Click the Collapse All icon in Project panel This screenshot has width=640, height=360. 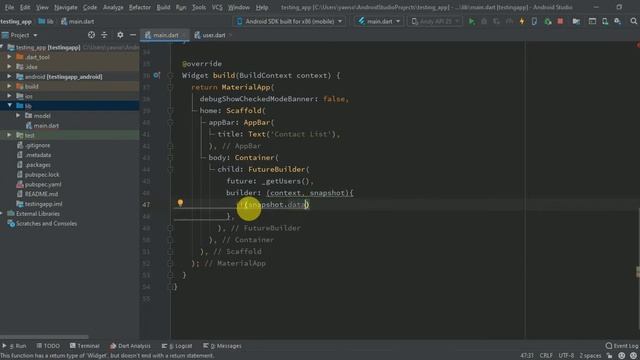click(x=104, y=35)
